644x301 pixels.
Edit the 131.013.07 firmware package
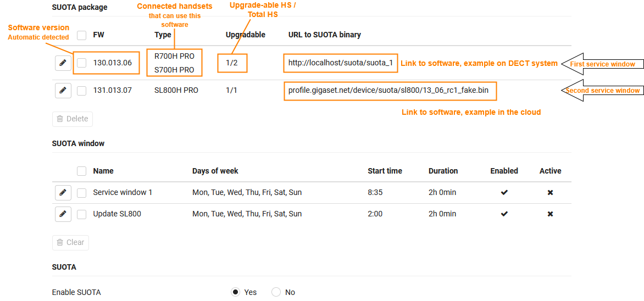[x=63, y=91]
